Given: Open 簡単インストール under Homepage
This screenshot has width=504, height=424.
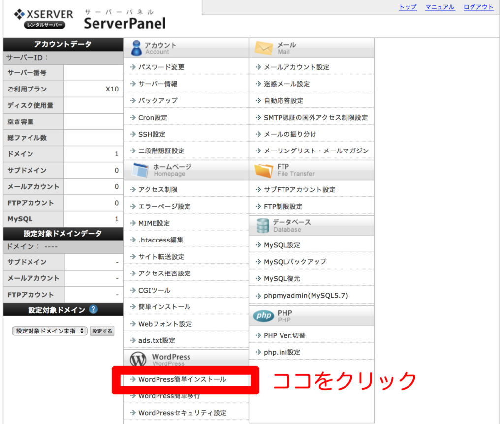Looking at the screenshot, I should coord(164,307).
